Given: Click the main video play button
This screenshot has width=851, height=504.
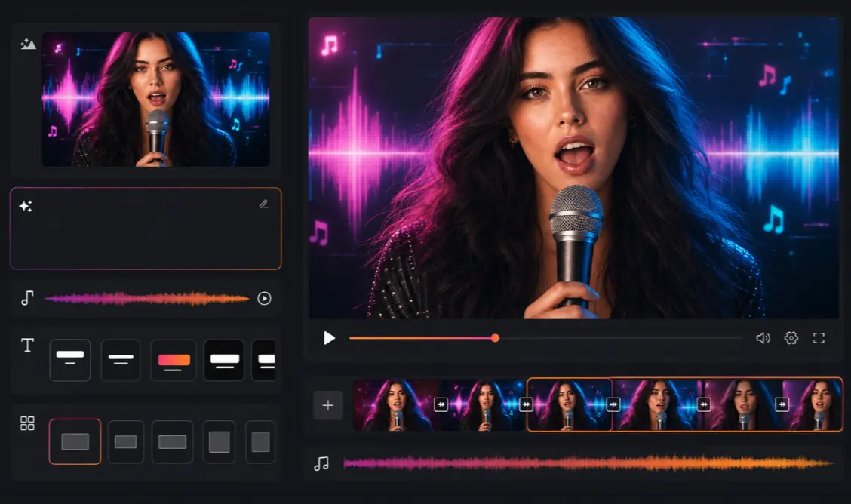Looking at the screenshot, I should click(329, 338).
